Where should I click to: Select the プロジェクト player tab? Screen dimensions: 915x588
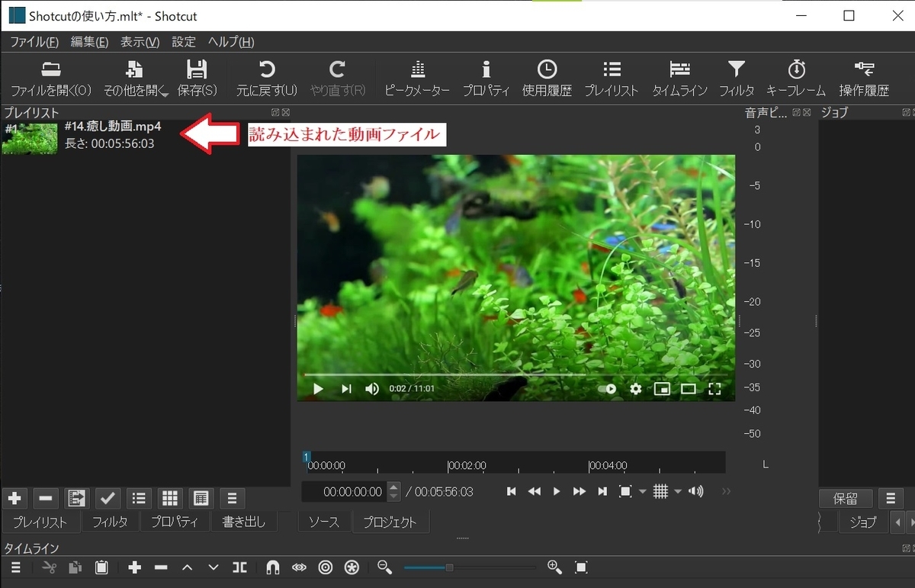point(390,522)
